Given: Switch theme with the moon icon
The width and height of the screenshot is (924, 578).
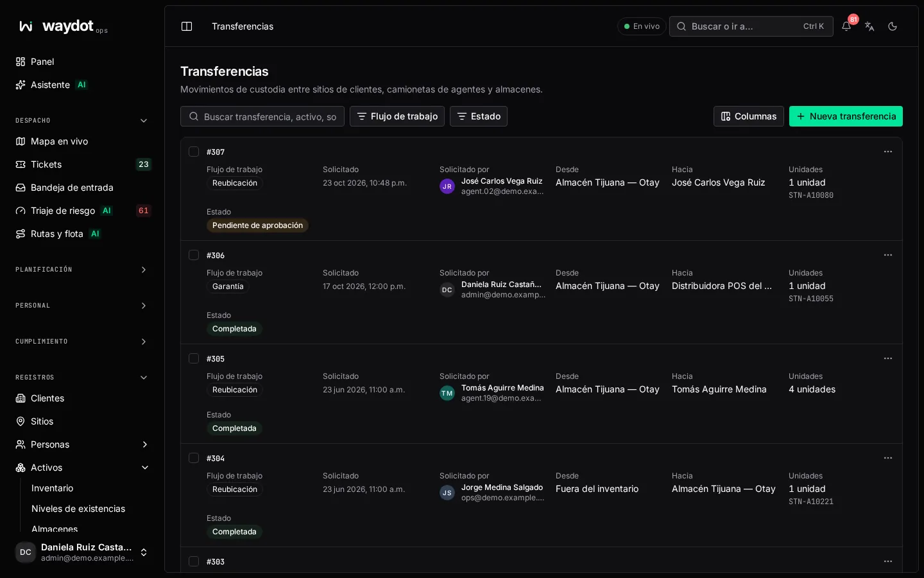Looking at the screenshot, I should (x=893, y=26).
